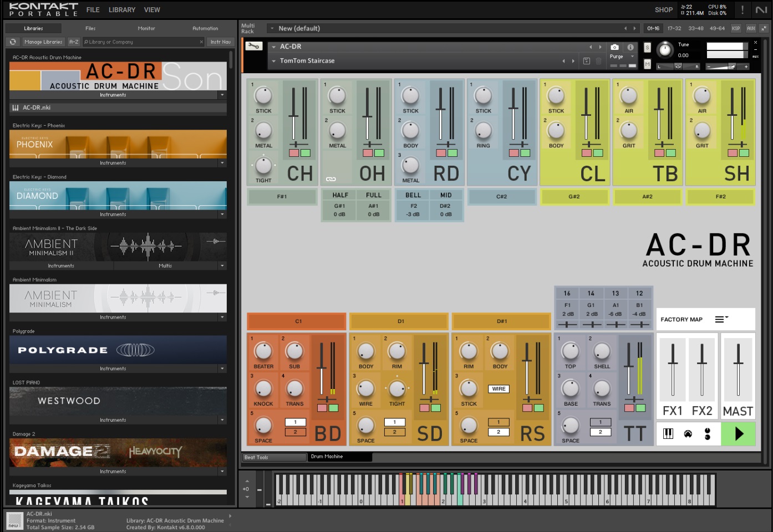The height and width of the screenshot is (532, 773).
Task: Delete snapshot with the trash icon
Action: point(599,61)
